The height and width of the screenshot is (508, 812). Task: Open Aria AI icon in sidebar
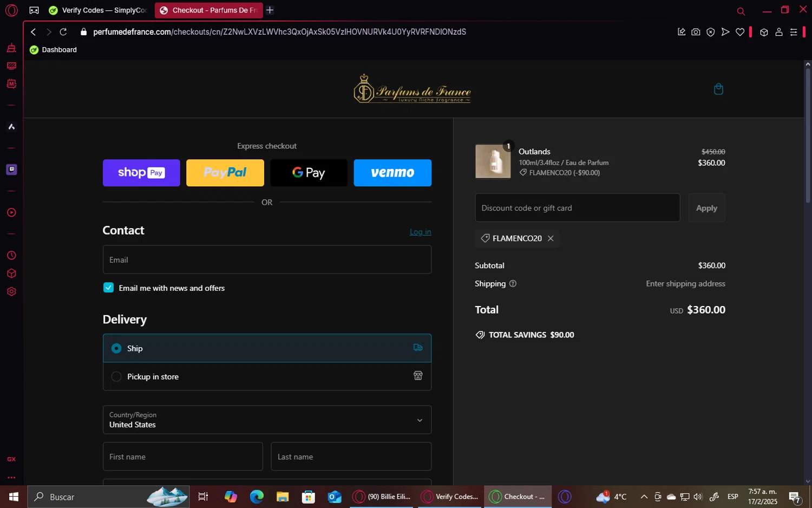pyautogui.click(x=11, y=127)
